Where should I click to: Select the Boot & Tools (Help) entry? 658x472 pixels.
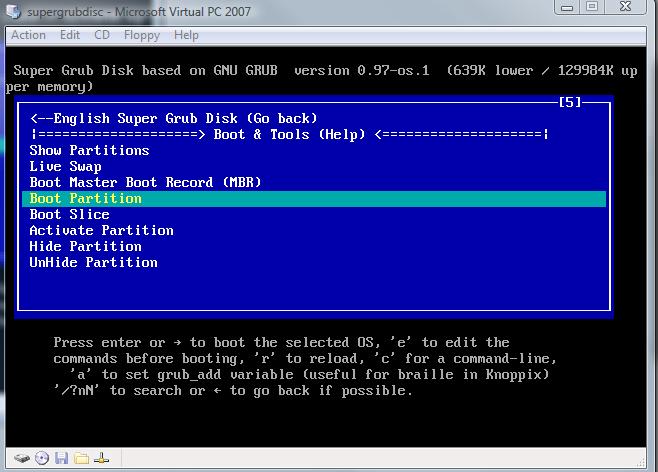314,134
